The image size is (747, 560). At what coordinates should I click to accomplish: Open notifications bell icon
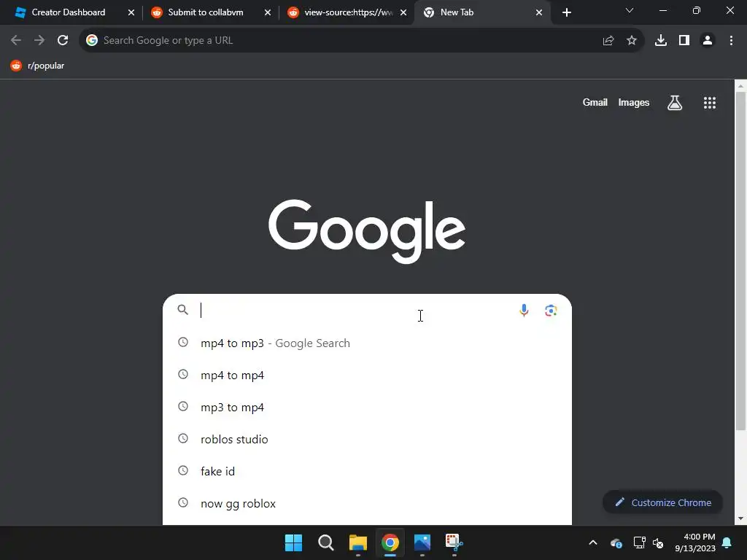point(727,542)
